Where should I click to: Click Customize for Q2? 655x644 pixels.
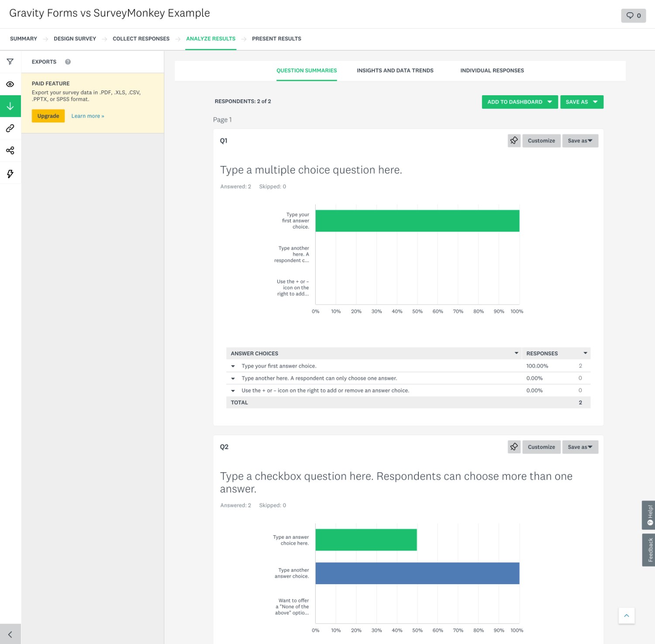[x=541, y=447]
